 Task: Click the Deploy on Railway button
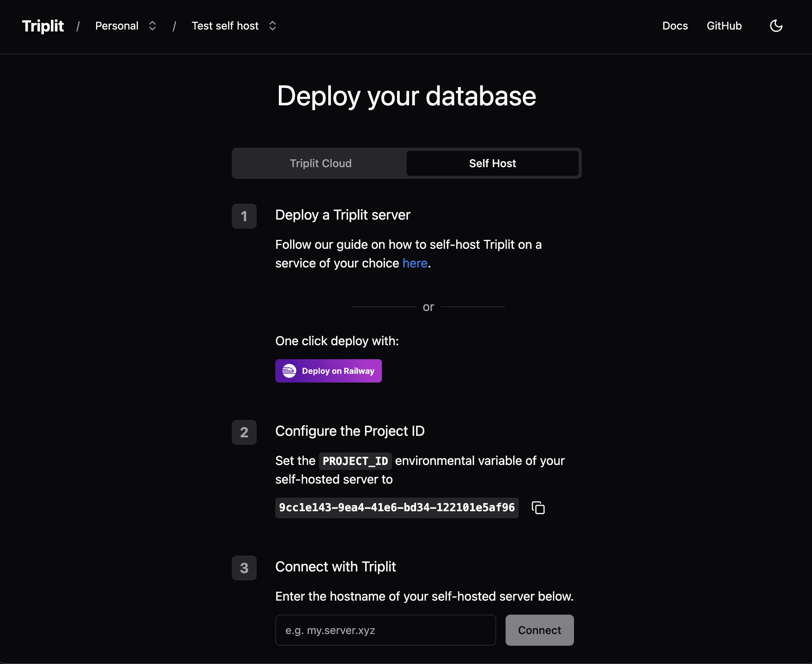point(329,370)
